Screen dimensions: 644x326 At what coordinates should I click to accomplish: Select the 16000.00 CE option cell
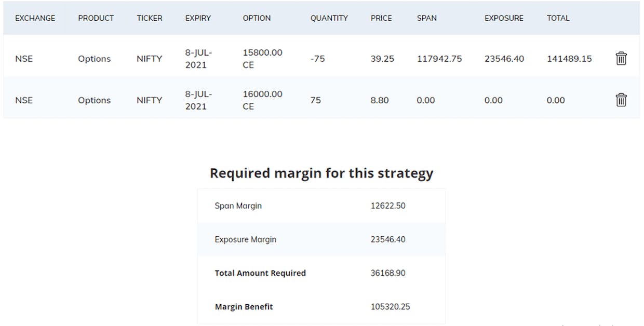point(263,100)
